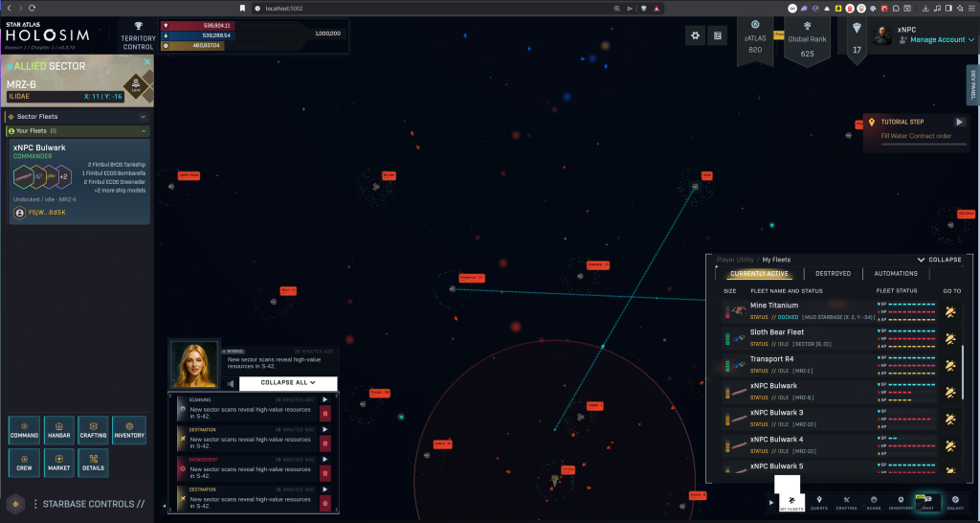The height and width of the screenshot is (523, 980).
Task: Open the Crew management button
Action: point(25,463)
